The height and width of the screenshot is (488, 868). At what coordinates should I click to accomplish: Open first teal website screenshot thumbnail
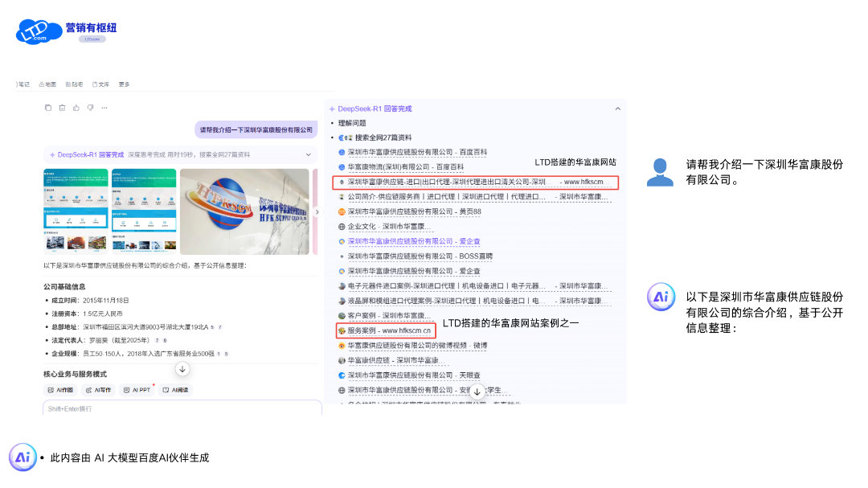point(76,210)
